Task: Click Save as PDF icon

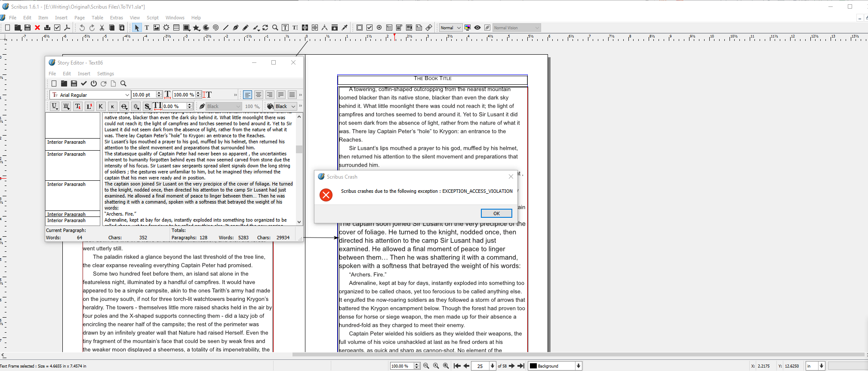Action: (x=67, y=28)
